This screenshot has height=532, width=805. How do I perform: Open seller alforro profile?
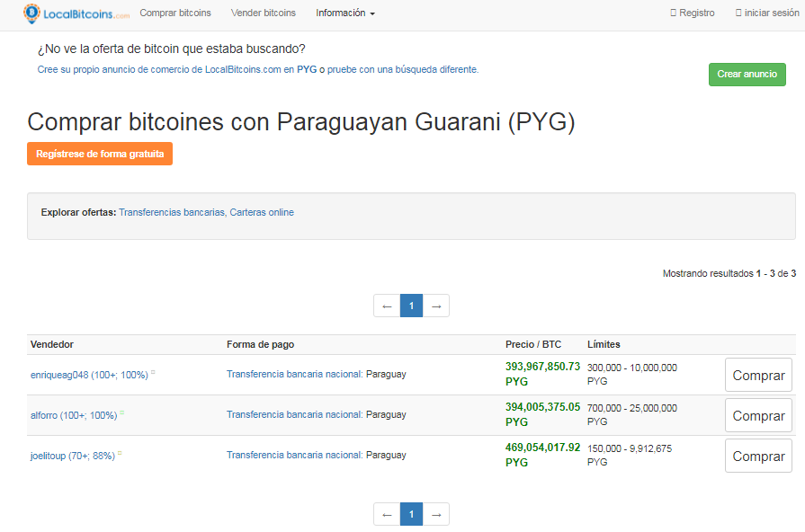[x=74, y=415]
